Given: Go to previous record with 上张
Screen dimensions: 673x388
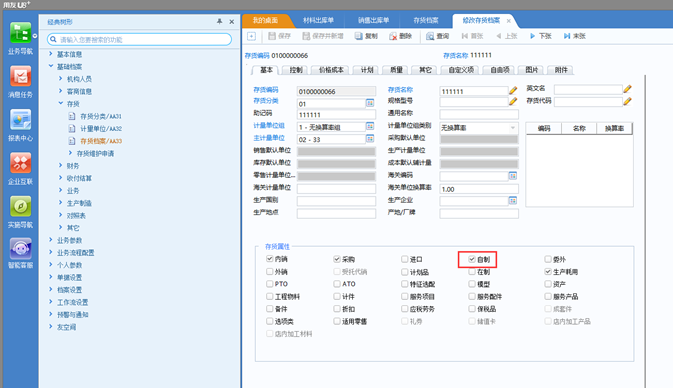Looking at the screenshot, I should pos(506,36).
